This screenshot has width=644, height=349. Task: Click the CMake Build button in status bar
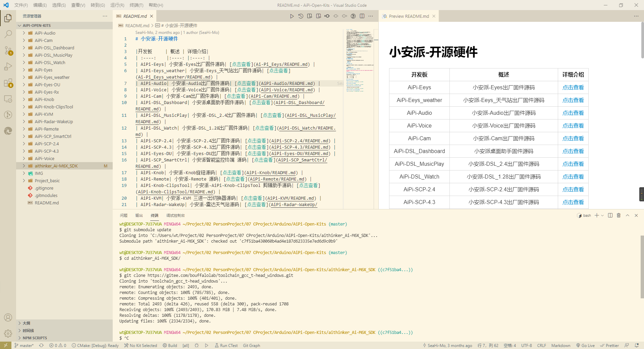tap(170, 345)
